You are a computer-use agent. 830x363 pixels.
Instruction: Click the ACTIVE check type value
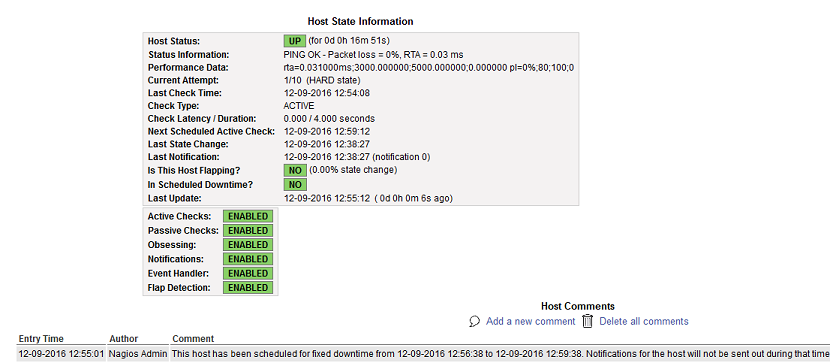[x=299, y=106]
